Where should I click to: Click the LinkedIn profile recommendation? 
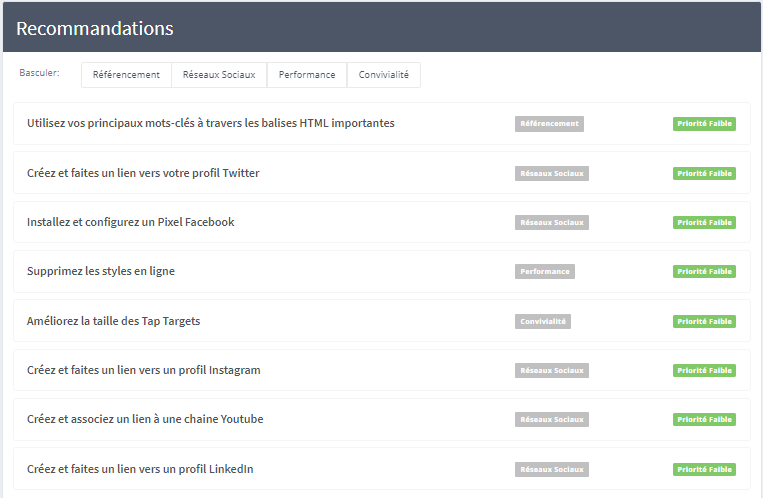[140, 469]
